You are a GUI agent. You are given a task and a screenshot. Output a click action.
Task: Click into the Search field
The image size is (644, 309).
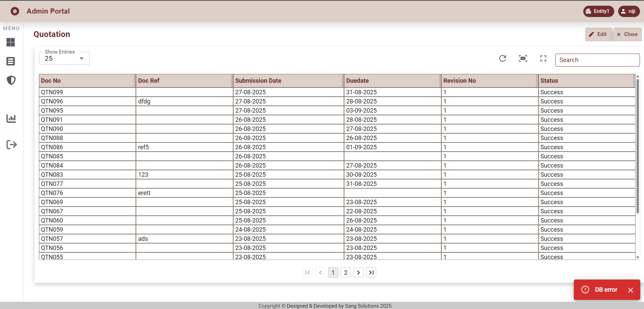[597, 60]
